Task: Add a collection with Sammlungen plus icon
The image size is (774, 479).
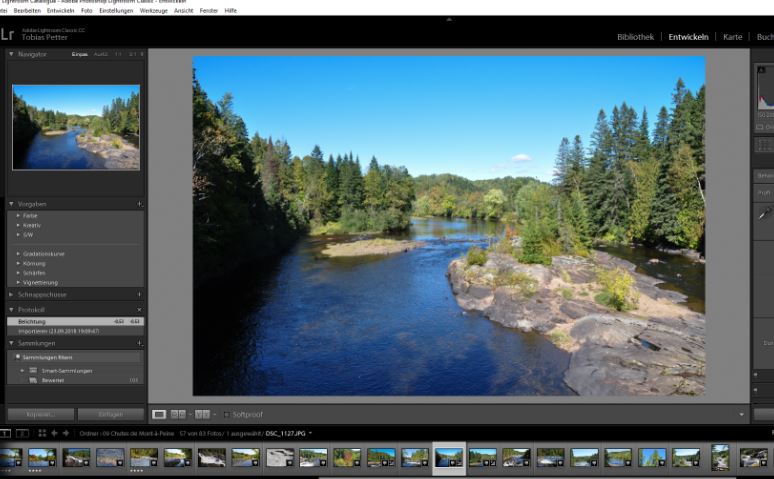Action: [140, 343]
